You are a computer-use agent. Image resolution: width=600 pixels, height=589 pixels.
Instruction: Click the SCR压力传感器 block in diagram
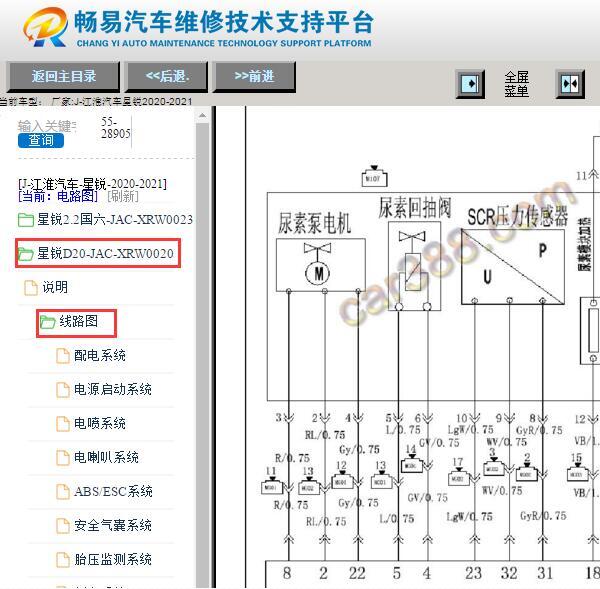513,267
